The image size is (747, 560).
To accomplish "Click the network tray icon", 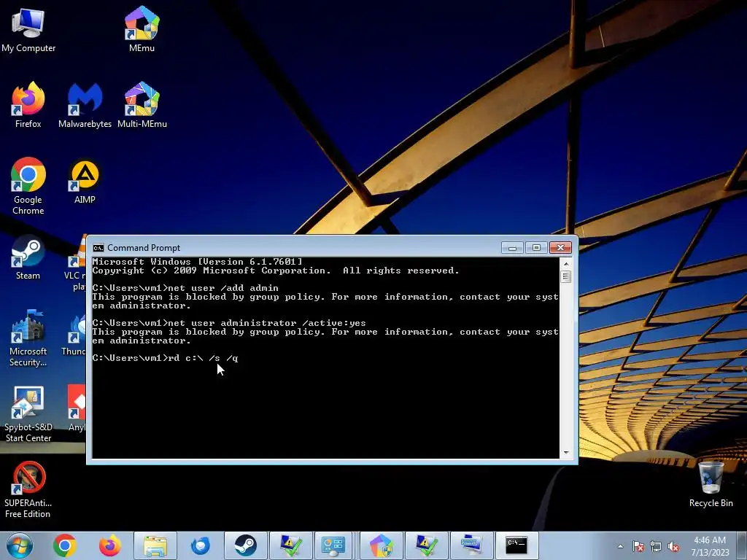I will (x=656, y=546).
